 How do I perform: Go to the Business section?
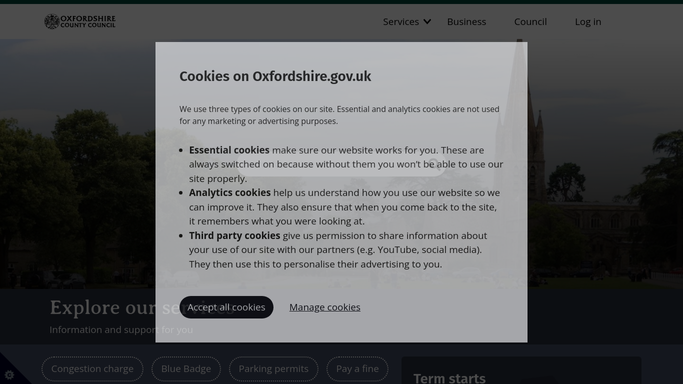(467, 22)
